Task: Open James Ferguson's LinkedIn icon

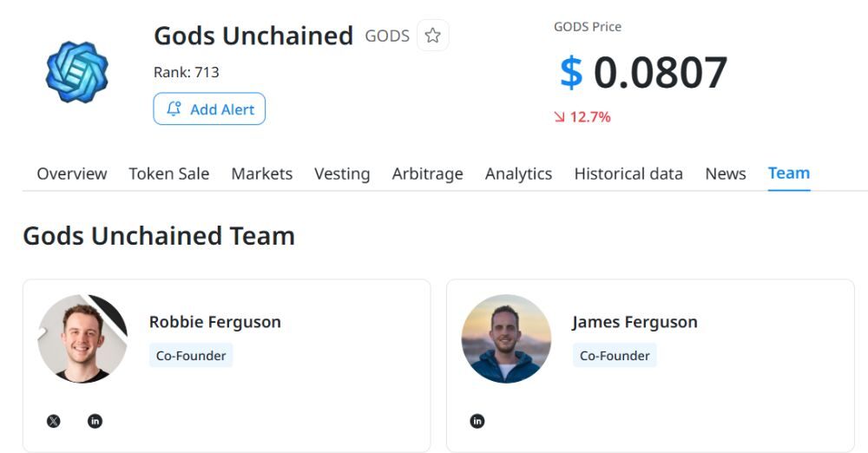Action: (x=477, y=421)
